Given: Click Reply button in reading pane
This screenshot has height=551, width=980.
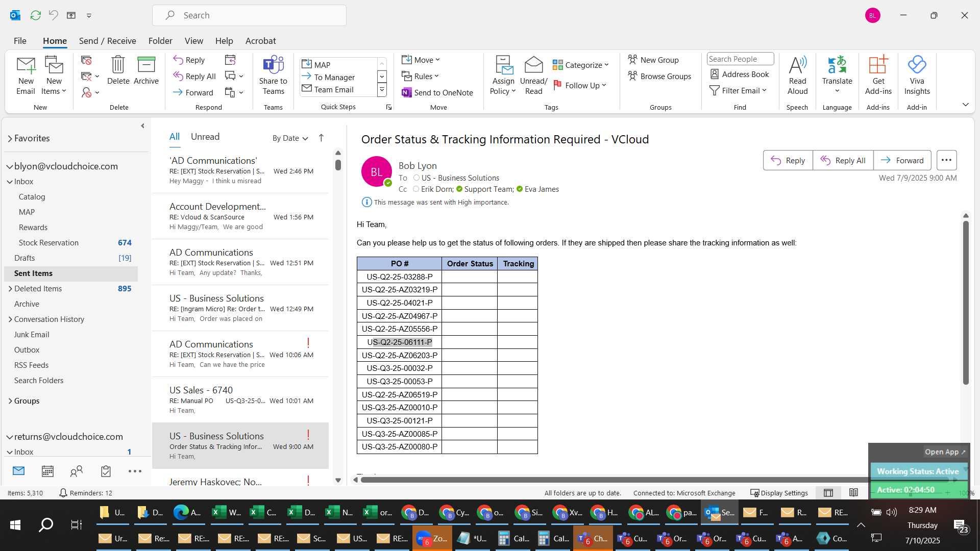Looking at the screenshot, I should tap(788, 160).
